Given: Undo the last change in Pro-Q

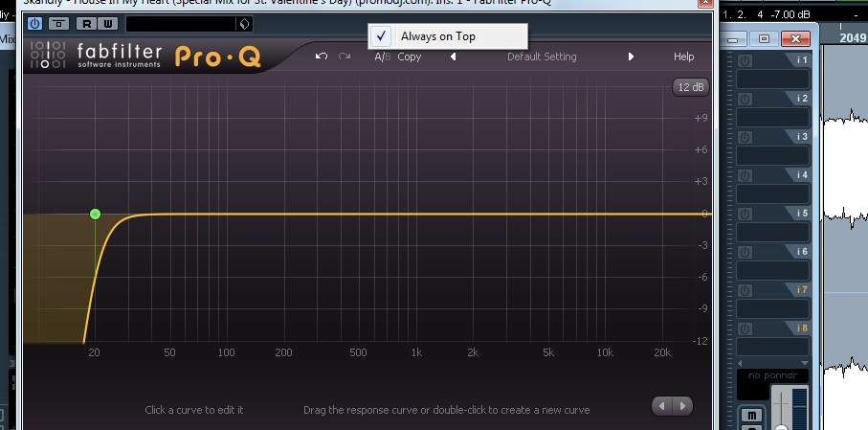Looking at the screenshot, I should (321, 57).
